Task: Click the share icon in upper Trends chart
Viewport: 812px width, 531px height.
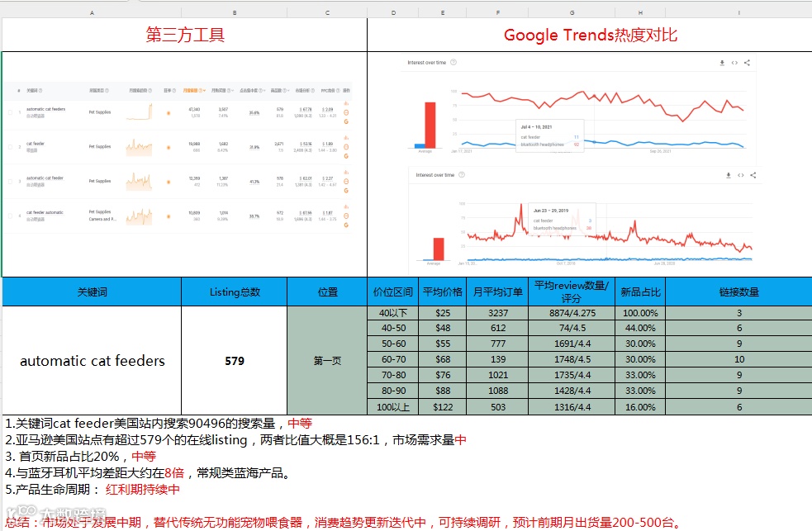Action: point(747,63)
